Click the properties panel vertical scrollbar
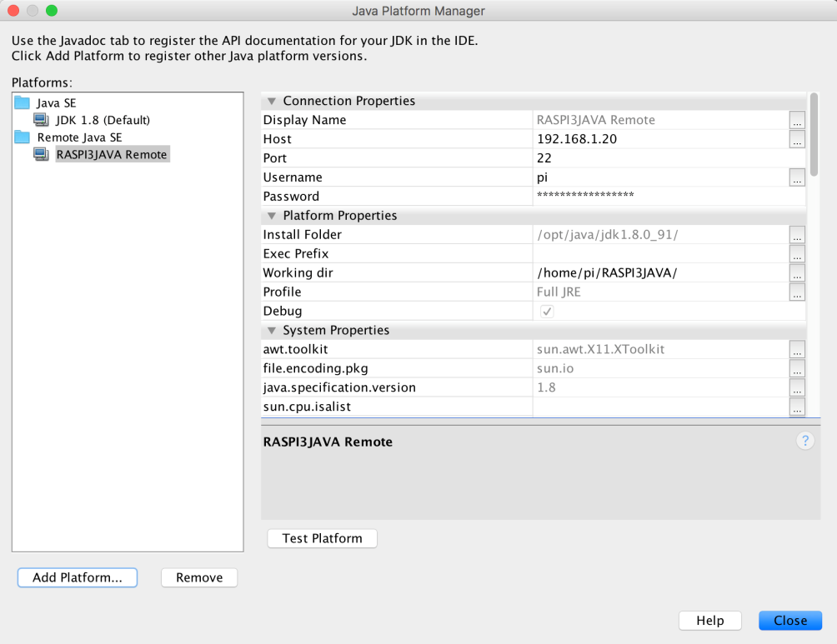837x644 pixels. pyautogui.click(x=814, y=134)
